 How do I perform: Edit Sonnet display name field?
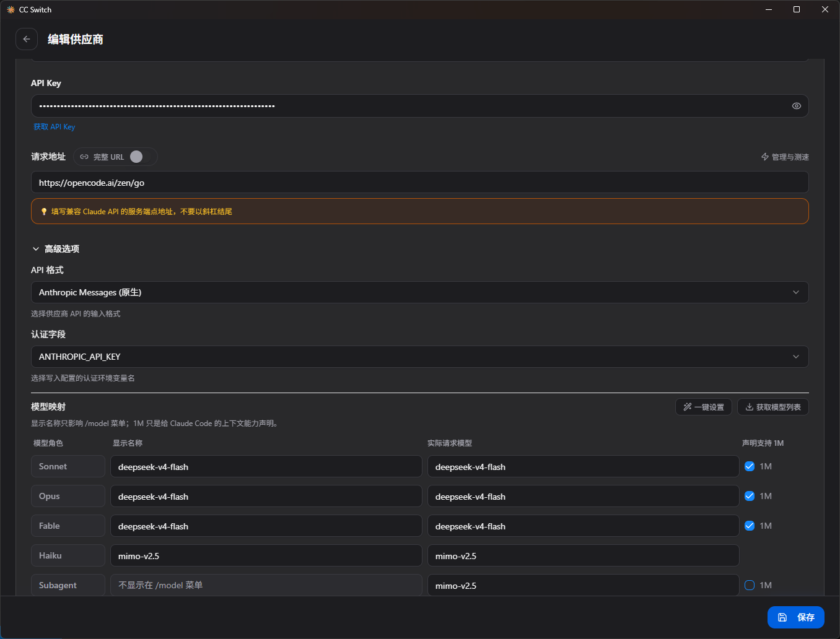(266, 466)
